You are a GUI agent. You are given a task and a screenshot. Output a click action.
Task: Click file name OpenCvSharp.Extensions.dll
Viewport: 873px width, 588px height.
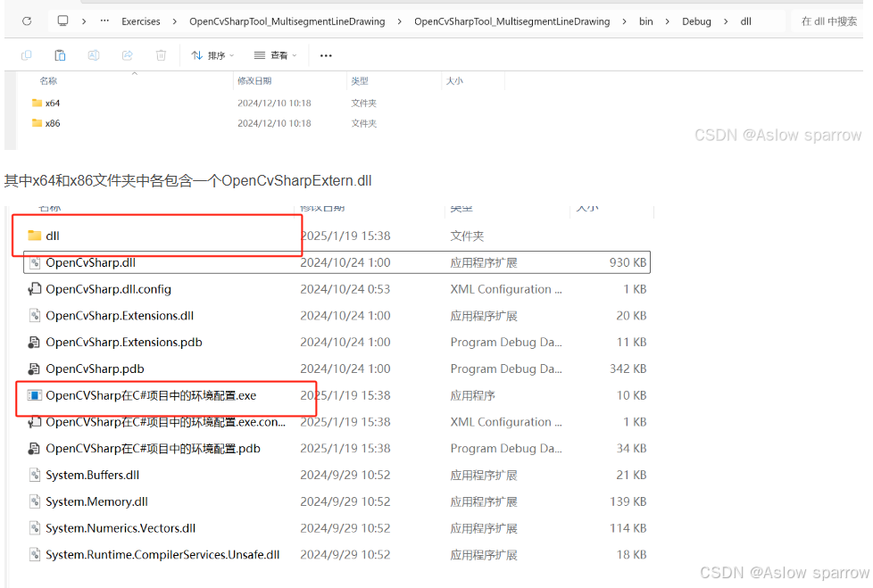coord(120,316)
